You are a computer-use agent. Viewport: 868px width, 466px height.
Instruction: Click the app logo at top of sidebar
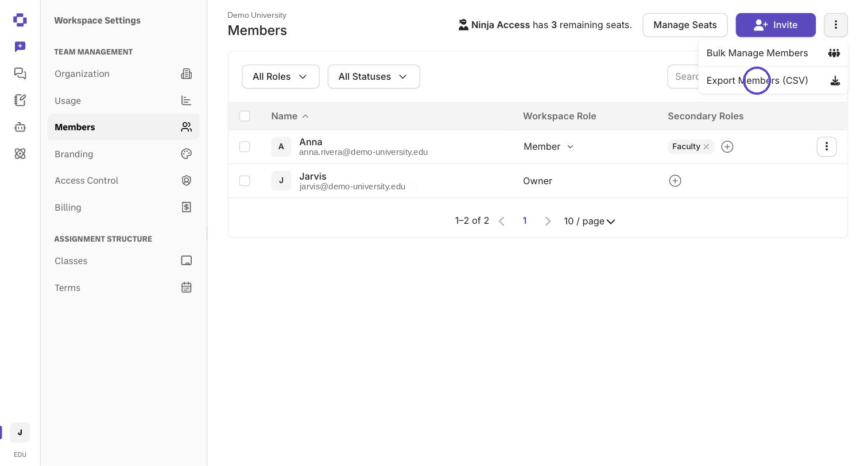pos(20,20)
